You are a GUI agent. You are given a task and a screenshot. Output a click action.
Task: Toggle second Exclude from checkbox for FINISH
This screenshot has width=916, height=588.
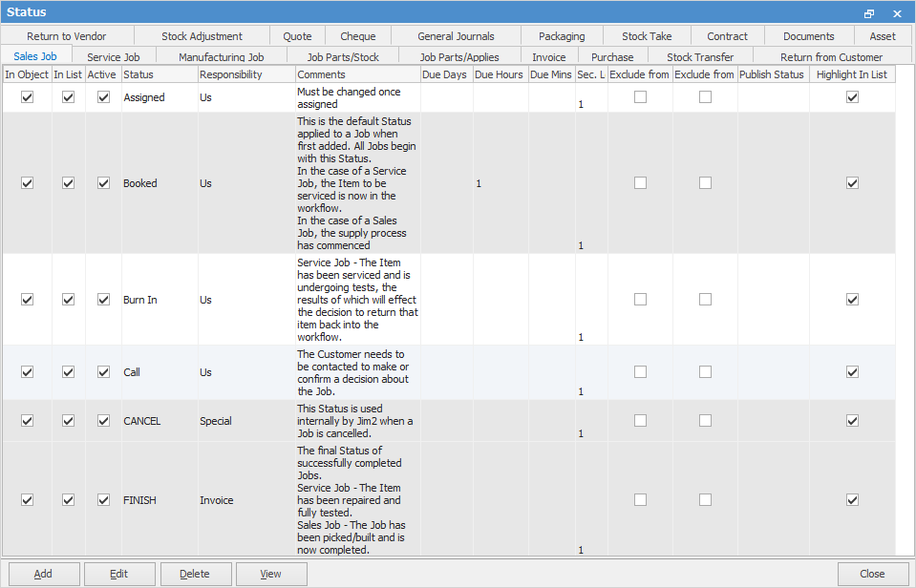pyautogui.click(x=705, y=500)
